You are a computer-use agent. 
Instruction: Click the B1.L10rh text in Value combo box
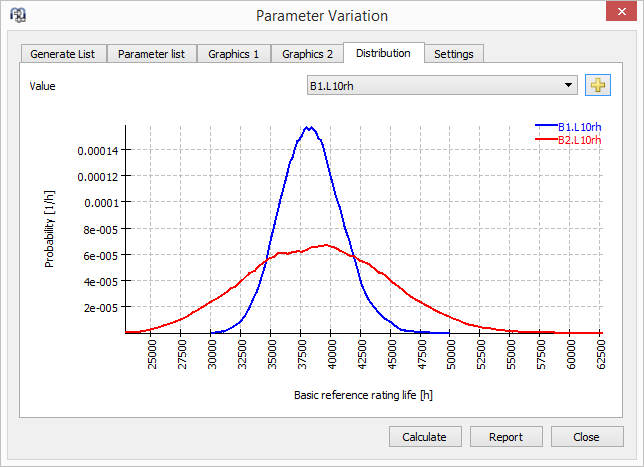pyautogui.click(x=333, y=85)
